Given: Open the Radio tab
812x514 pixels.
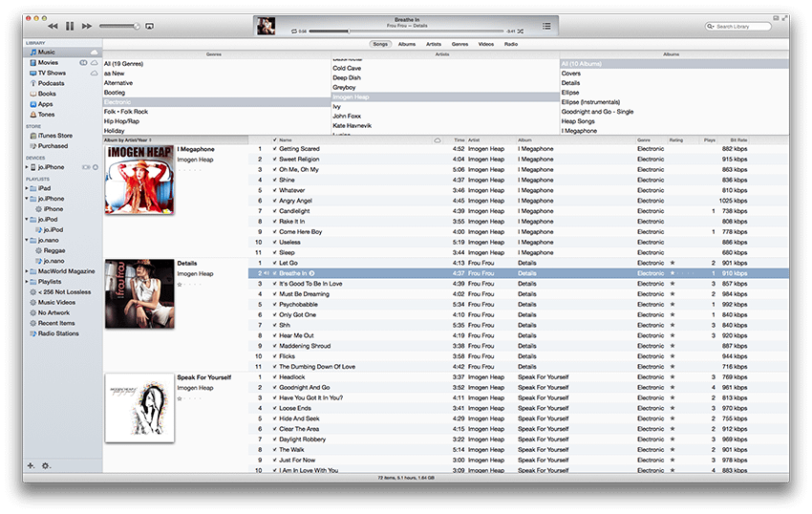Looking at the screenshot, I should 511,44.
